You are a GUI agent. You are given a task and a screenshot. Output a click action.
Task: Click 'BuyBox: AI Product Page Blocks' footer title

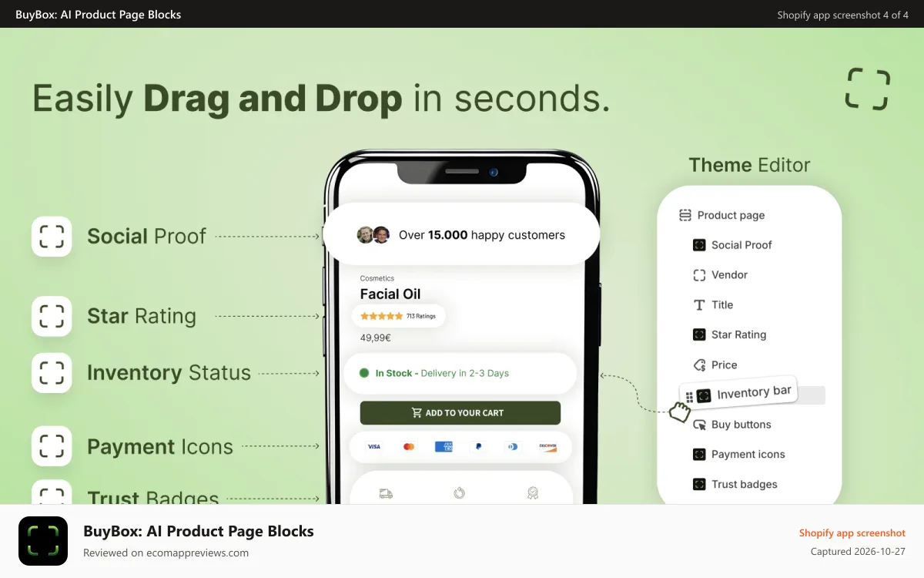pos(199,531)
